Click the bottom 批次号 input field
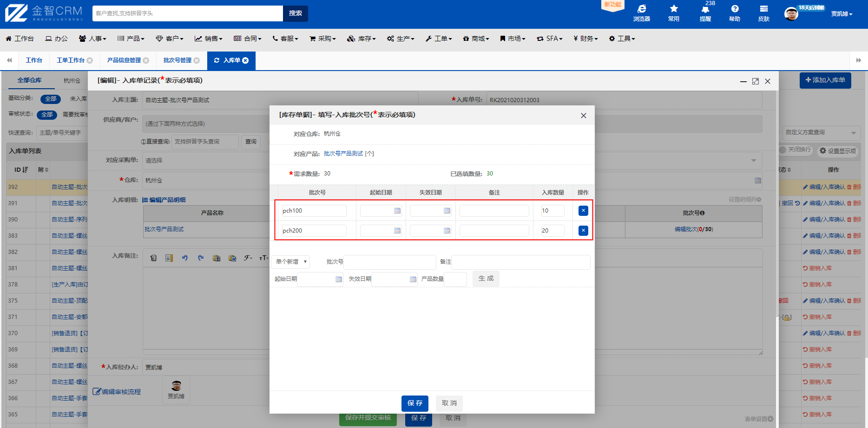 390,262
